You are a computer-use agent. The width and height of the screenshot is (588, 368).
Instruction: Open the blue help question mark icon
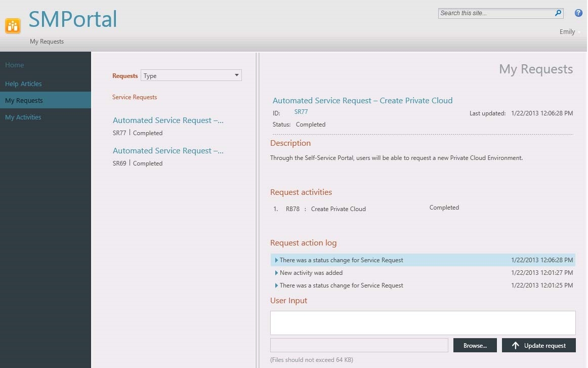[x=578, y=13]
